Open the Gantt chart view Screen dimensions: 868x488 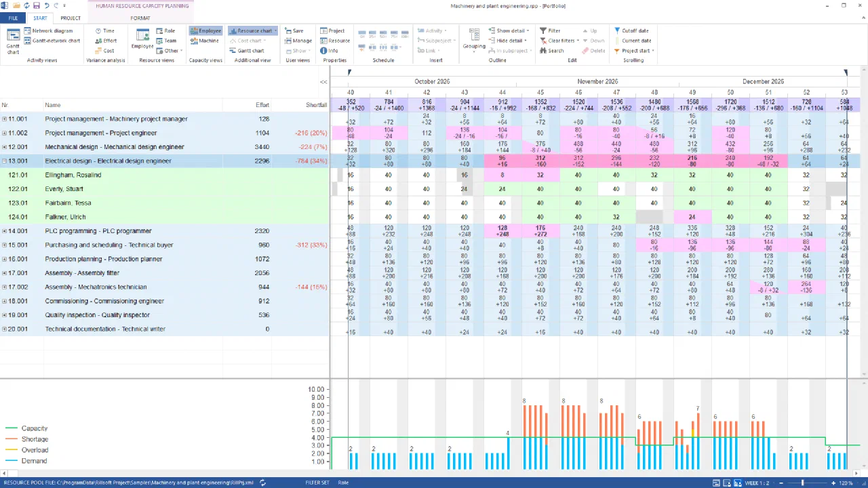13,41
